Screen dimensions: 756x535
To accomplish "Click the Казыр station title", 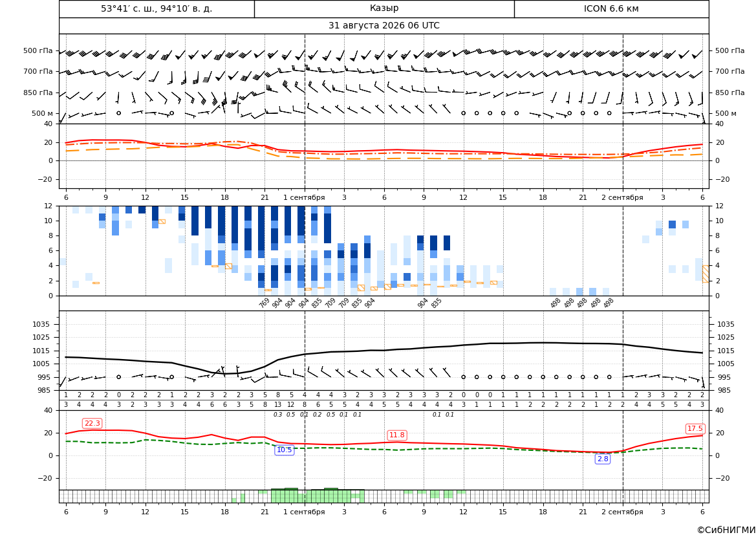I will click(384, 8).
